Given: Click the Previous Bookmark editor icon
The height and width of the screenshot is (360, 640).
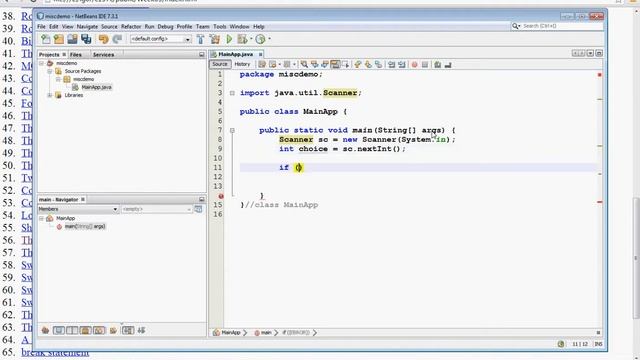Looking at the screenshot, I should 358,64.
